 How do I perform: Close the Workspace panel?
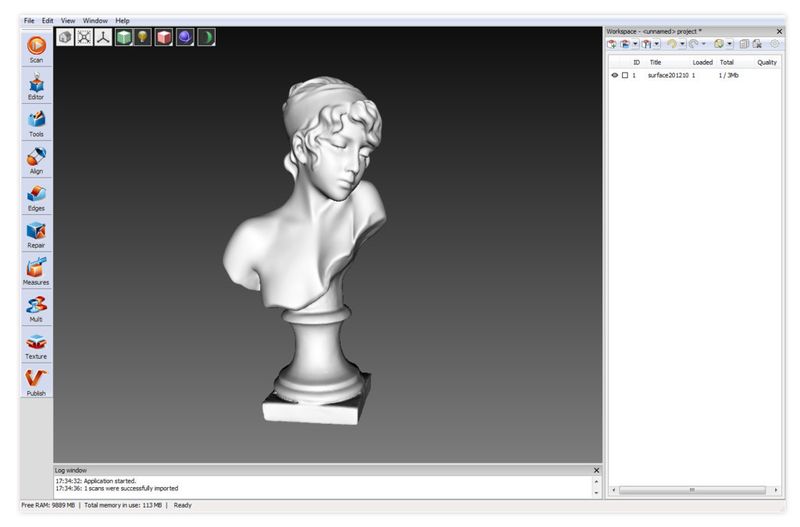pyautogui.click(x=779, y=32)
